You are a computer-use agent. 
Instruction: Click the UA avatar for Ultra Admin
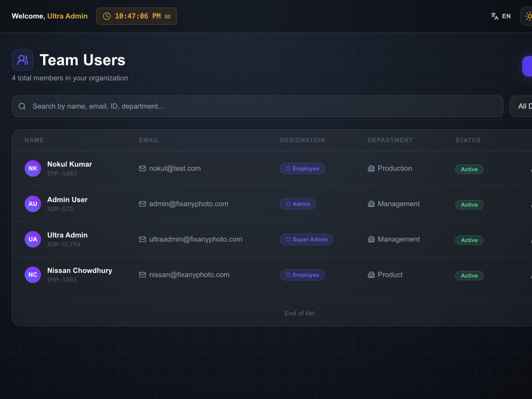pyautogui.click(x=33, y=239)
